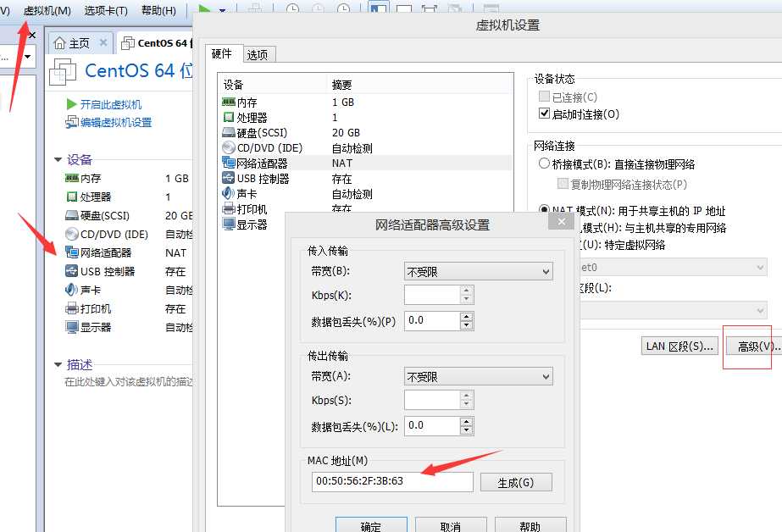Click the 数据包丢失(%)(P) value field
The height and width of the screenshot is (532, 782).
(432, 320)
